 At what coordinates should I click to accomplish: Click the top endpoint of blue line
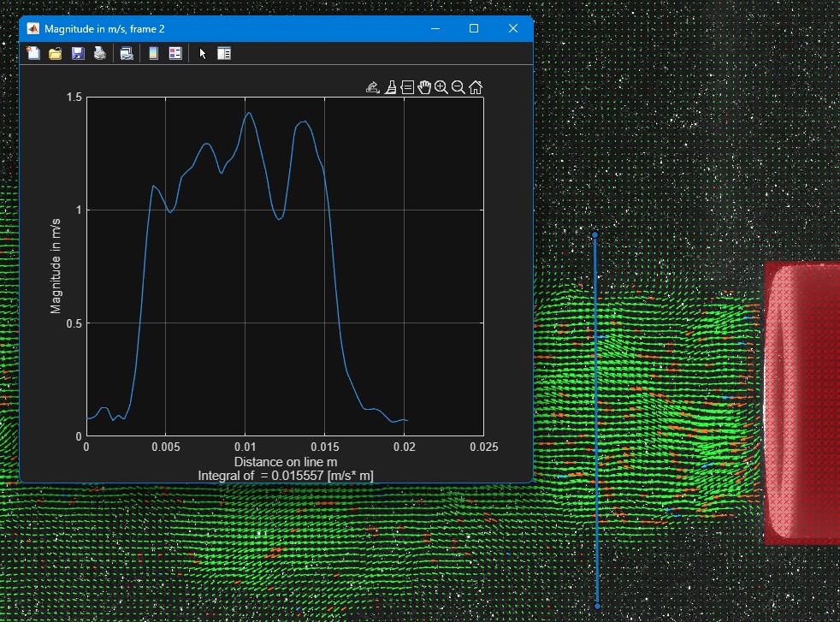coord(595,235)
